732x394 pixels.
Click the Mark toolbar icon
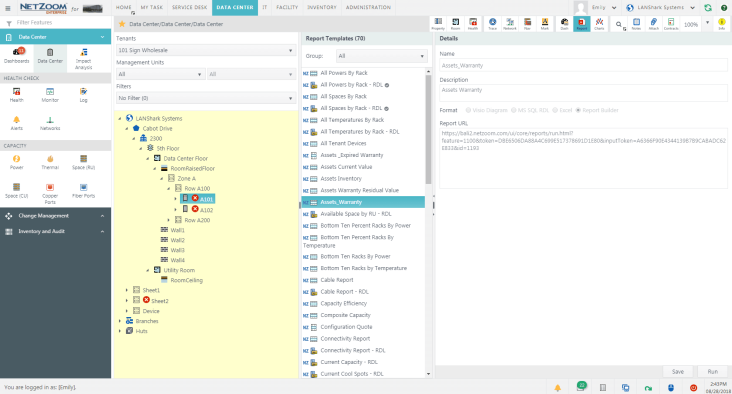[x=545, y=24]
